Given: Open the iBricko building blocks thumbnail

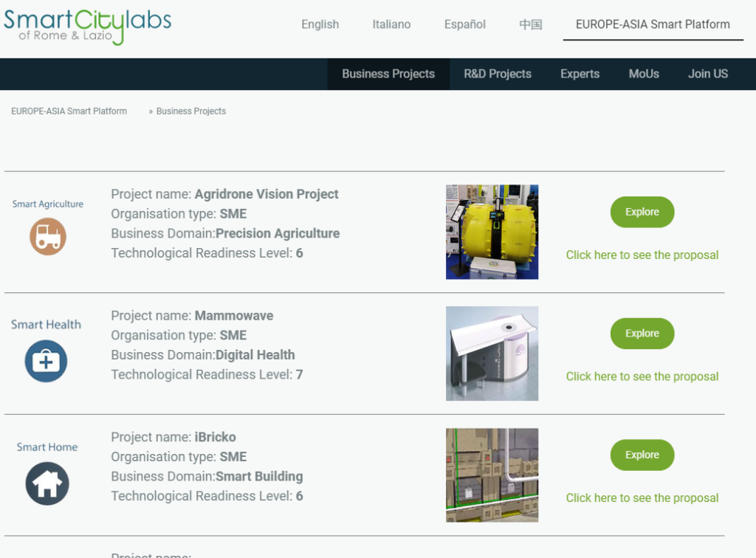Looking at the screenshot, I should (x=492, y=475).
